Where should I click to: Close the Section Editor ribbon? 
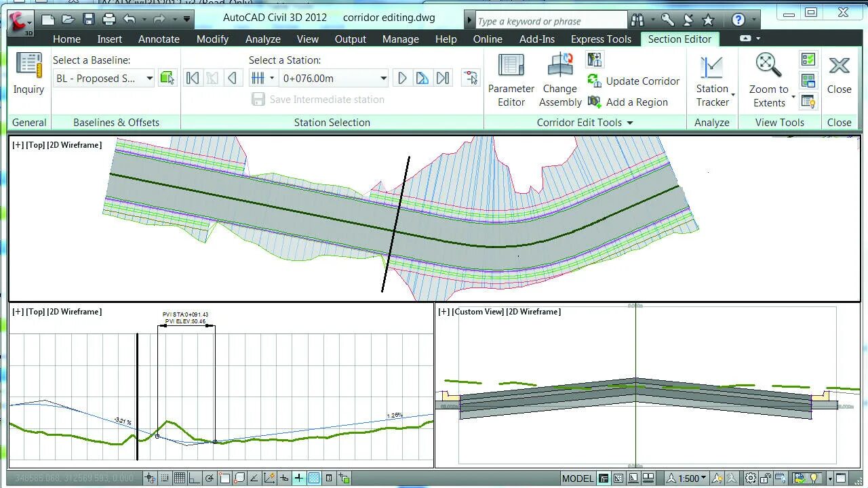click(839, 75)
